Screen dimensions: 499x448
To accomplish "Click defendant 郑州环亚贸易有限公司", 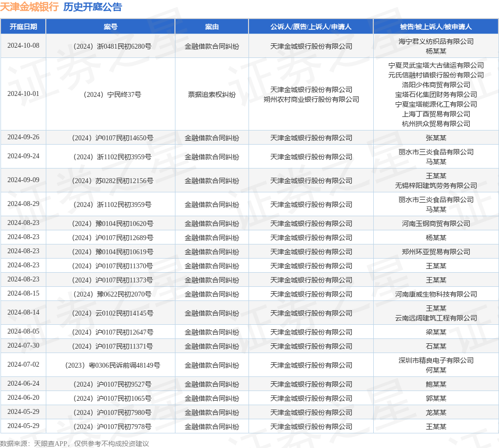I will [436, 252].
